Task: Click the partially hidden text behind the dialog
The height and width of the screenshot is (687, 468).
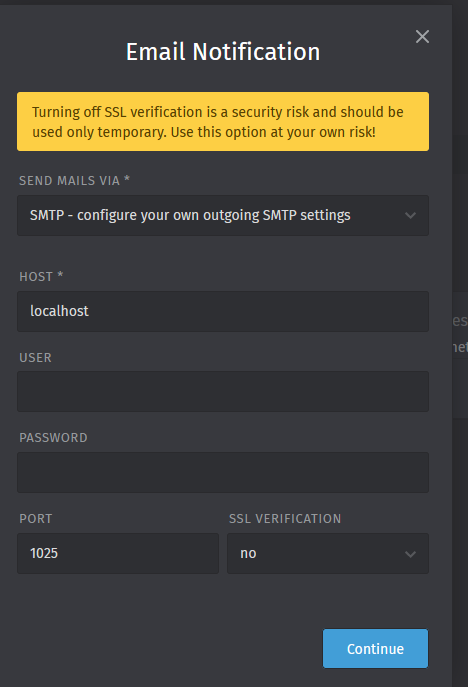Action: [460, 334]
